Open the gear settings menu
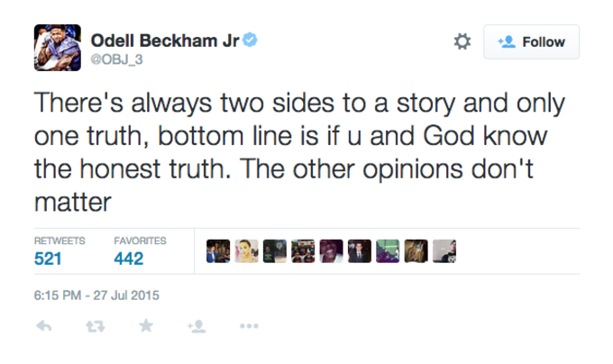 [462, 41]
